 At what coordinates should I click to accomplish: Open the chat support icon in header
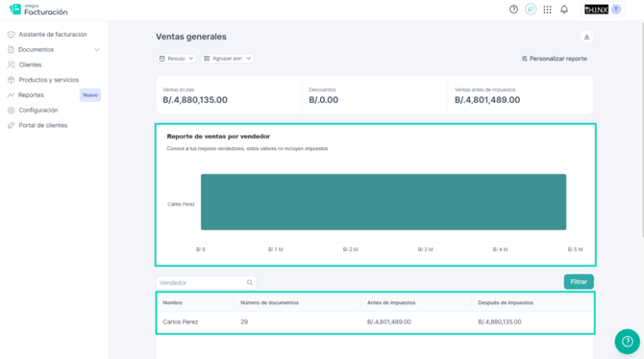point(531,10)
